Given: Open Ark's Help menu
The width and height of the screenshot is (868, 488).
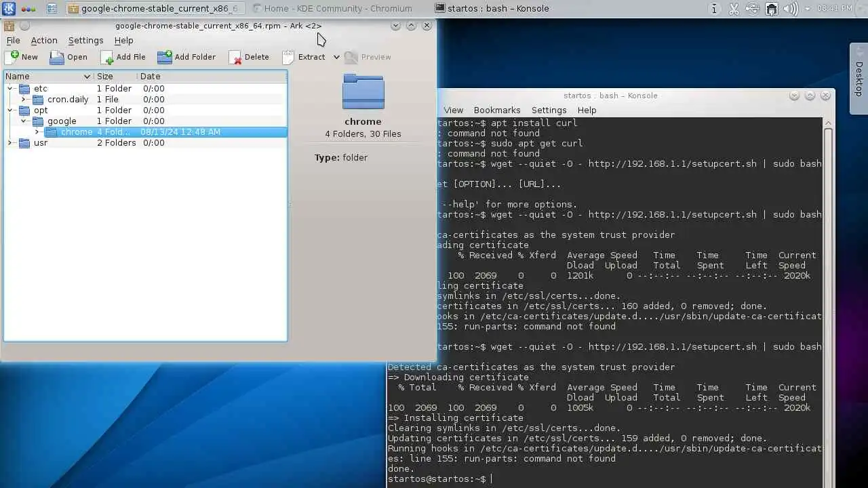Looking at the screenshot, I should (123, 41).
